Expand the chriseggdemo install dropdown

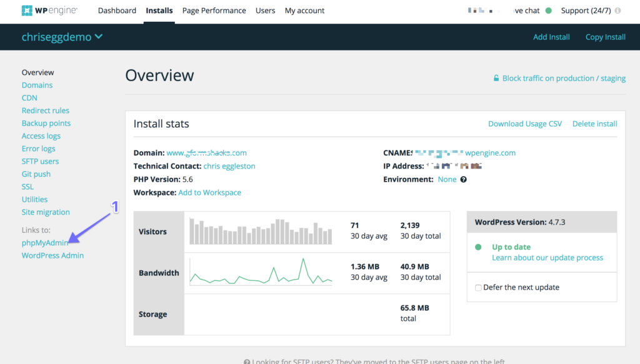pyautogui.click(x=62, y=37)
